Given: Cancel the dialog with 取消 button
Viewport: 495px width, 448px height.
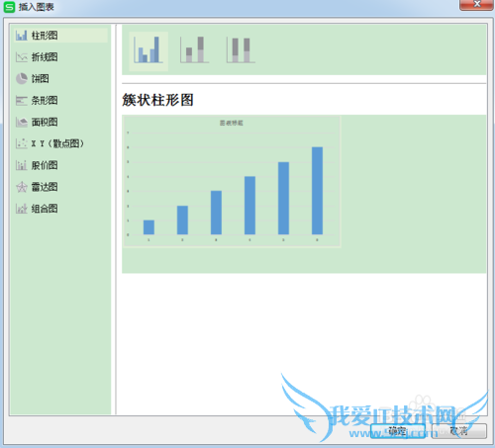Looking at the screenshot, I should tap(458, 431).
